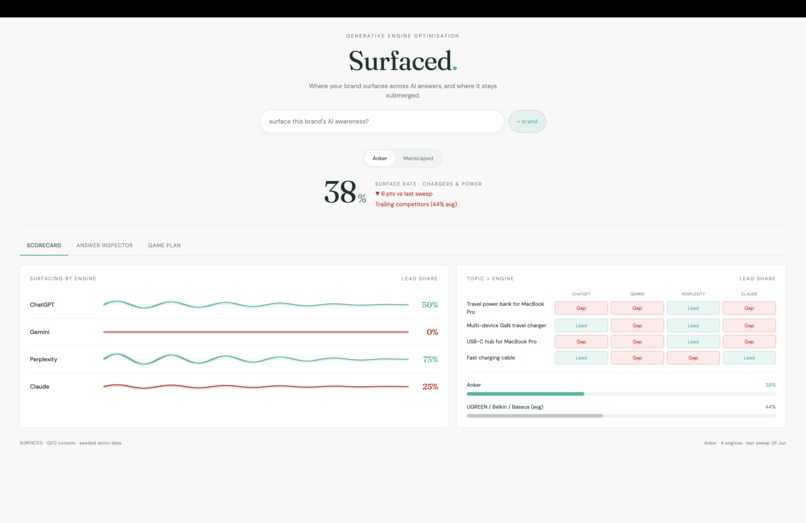The height and width of the screenshot is (523, 806).
Task: Click the Topic × Engine panel heading
Action: click(x=490, y=278)
